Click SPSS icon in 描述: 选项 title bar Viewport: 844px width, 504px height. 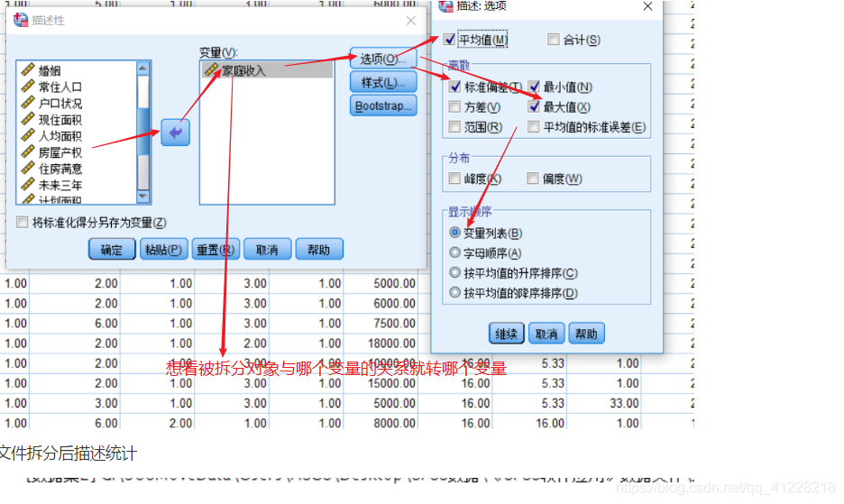click(x=445, y=6)
